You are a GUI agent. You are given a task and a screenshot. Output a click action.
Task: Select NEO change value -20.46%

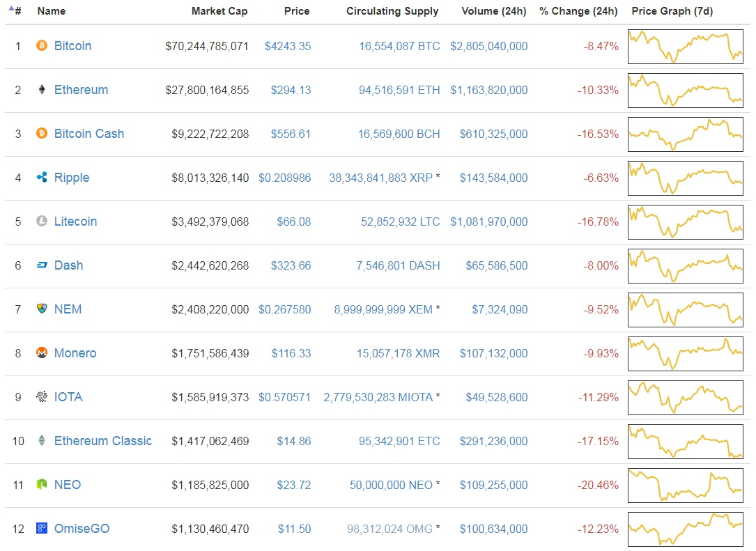598,485
